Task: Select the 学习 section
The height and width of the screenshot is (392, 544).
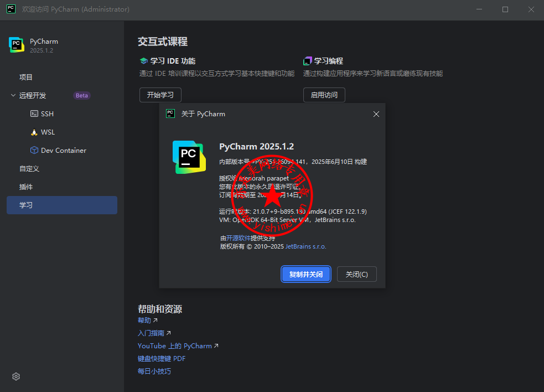Action: [62, 205]
